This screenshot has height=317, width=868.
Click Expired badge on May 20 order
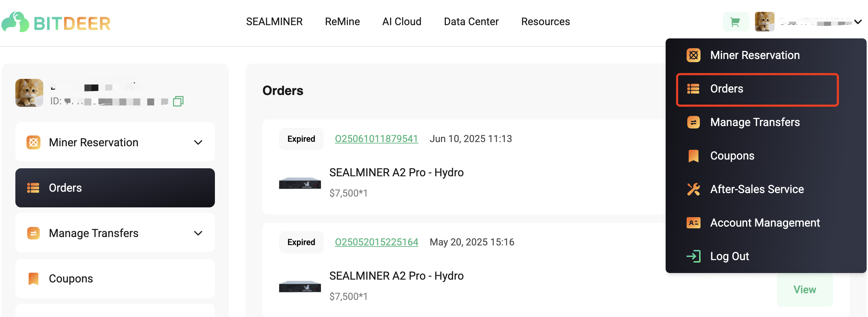[301, 242]
